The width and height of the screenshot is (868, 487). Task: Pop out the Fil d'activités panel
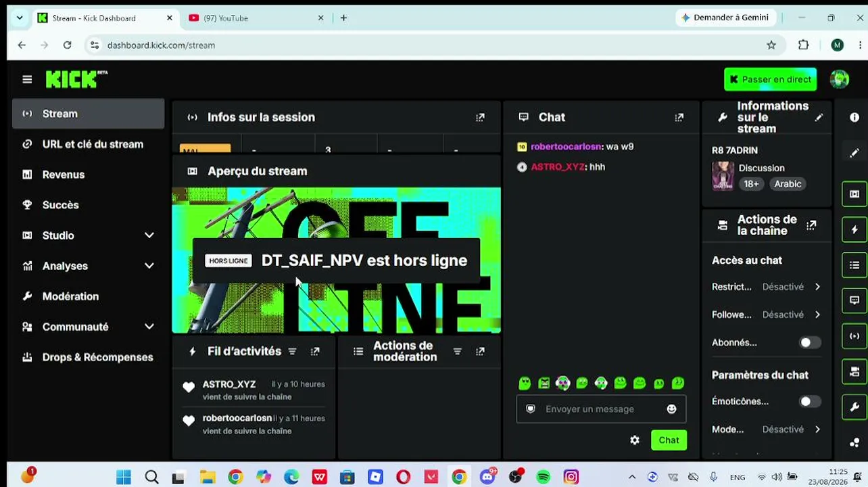[315, 351]
